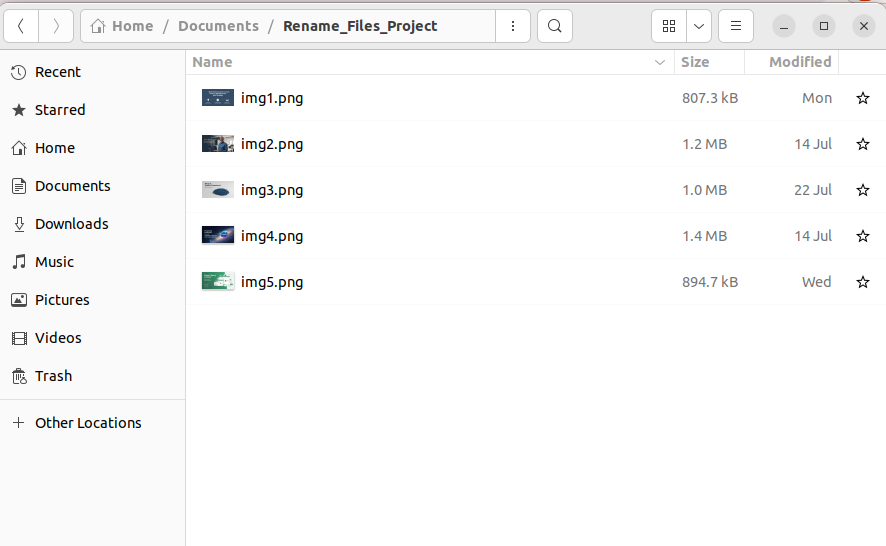This screenshot has height=546, width=886.
Task: Sort by Name column header
Action: tap(212, 62)
